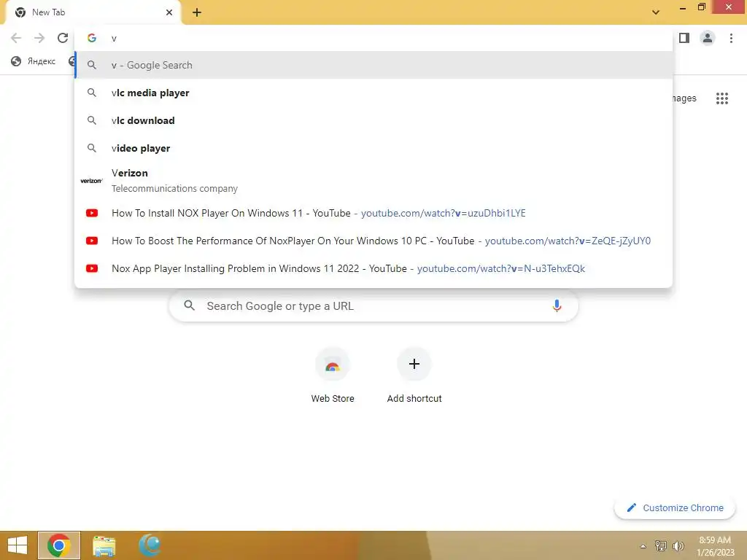Open File Explorer from the taskbar
The image size is (747, 560).
(104, 545)
